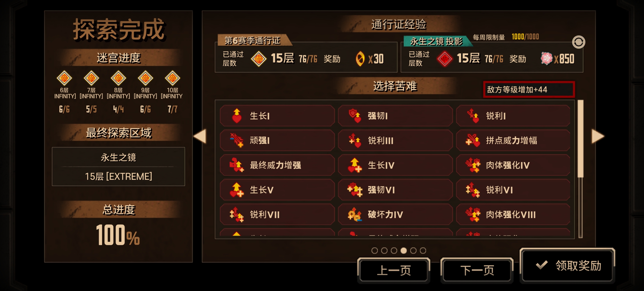Click the red diamond 15层 badge
This screenshot has width=644, height=291.
(445, 59)
